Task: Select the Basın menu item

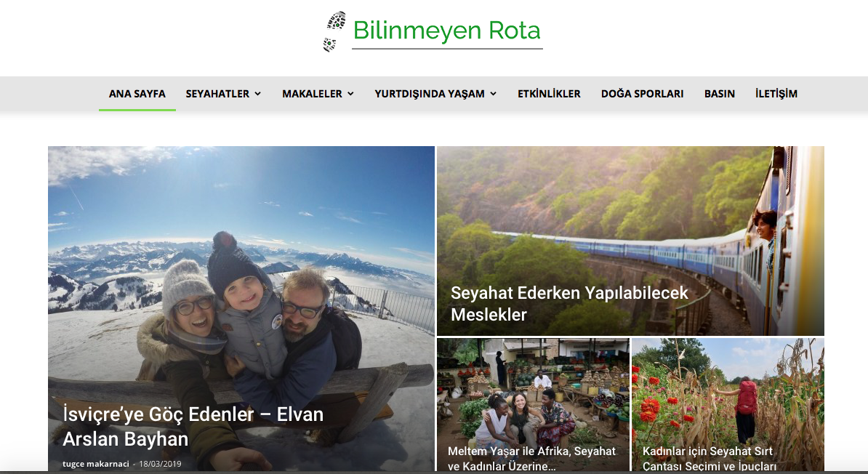Action: [720, 94]
